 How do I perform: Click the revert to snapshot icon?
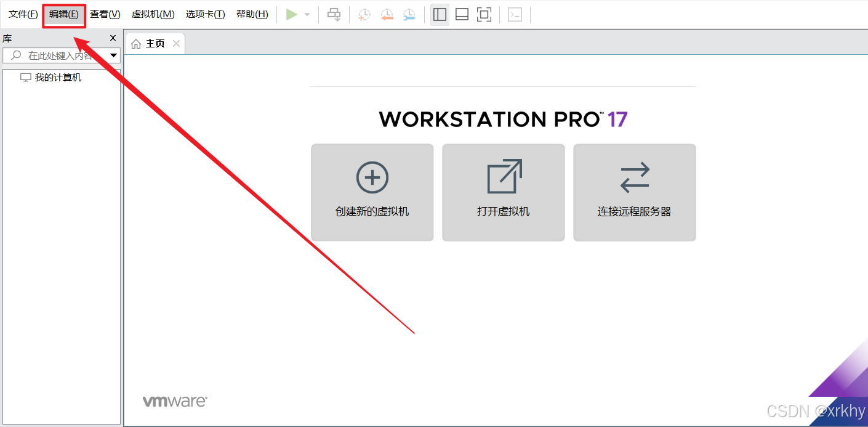point(387,14)
